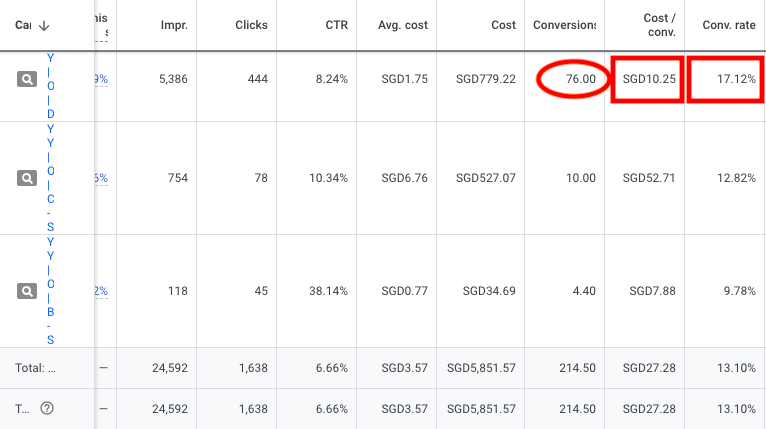Click the search campaign icon in the 754 impressions row
766x429 pixels.
click(x=27, y=178)
